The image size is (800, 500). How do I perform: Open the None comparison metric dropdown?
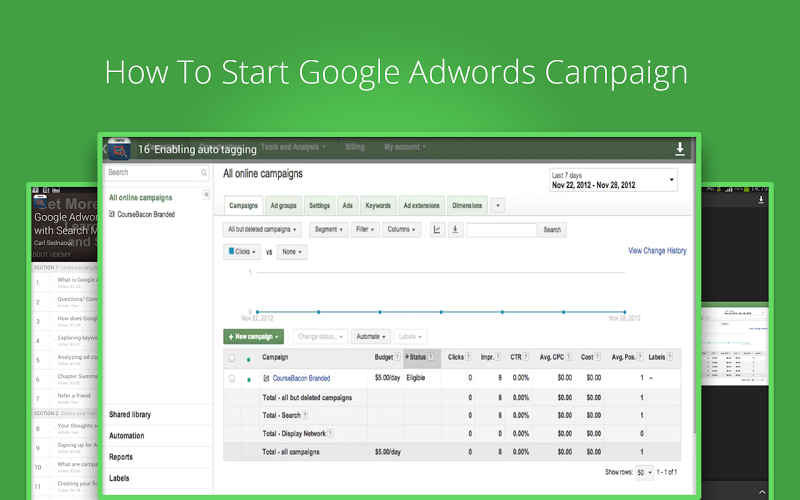[x=292, y=252]
